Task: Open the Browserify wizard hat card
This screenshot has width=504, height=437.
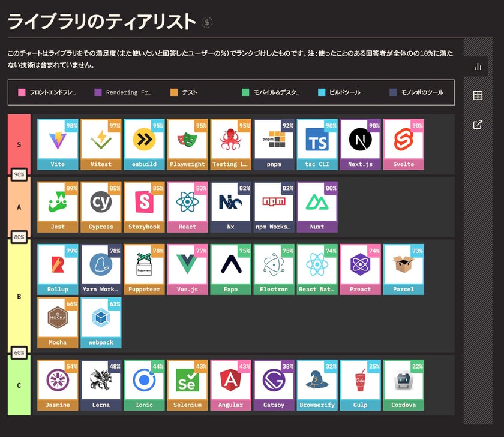Action: pos(317,385)
